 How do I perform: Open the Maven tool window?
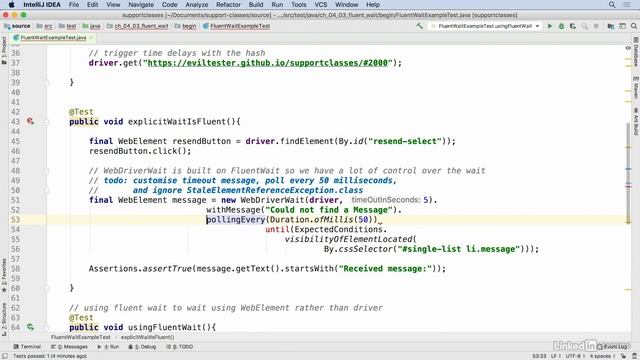[636, 87]
